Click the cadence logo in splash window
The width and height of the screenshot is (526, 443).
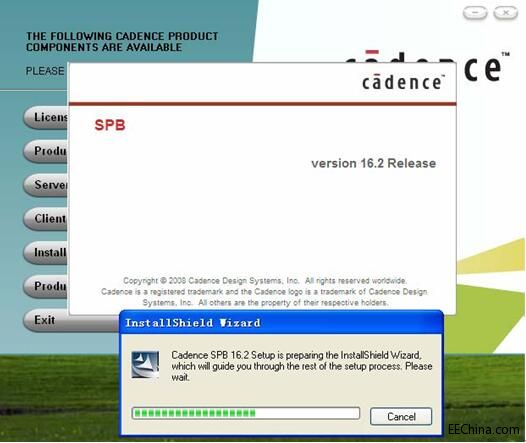[403, 82]
